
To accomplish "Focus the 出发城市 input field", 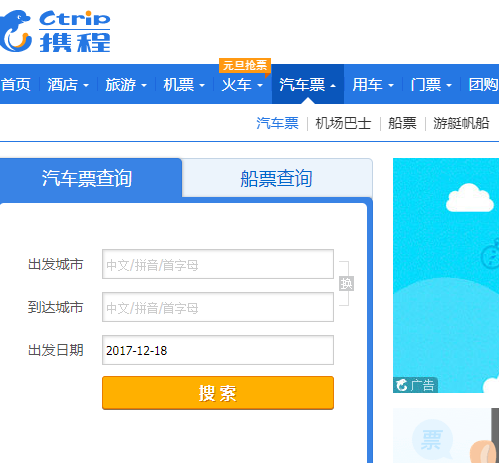I will click(x=218, y=264).
